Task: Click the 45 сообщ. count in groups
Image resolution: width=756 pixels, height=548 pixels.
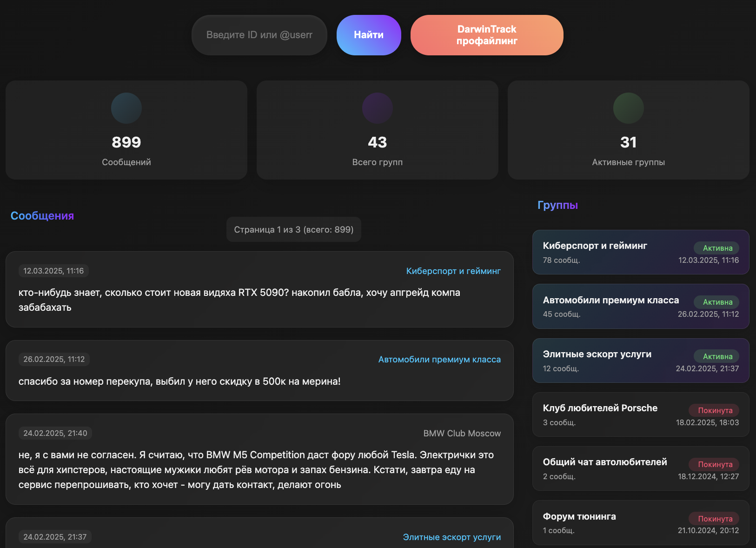Action: click(x=562, y=314)
